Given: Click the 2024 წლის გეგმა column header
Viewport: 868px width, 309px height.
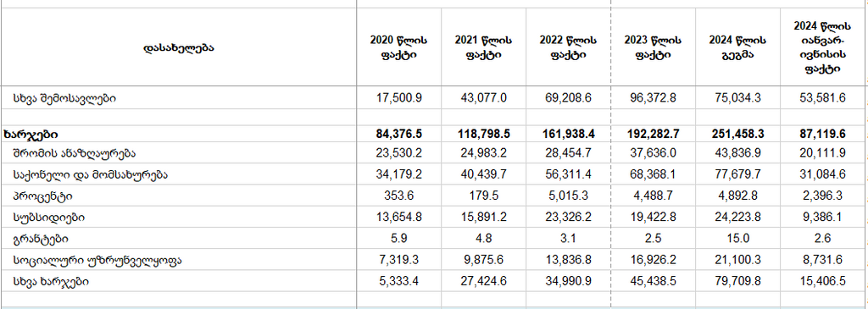Looking at the screenshot, I should tap(737, 47).
